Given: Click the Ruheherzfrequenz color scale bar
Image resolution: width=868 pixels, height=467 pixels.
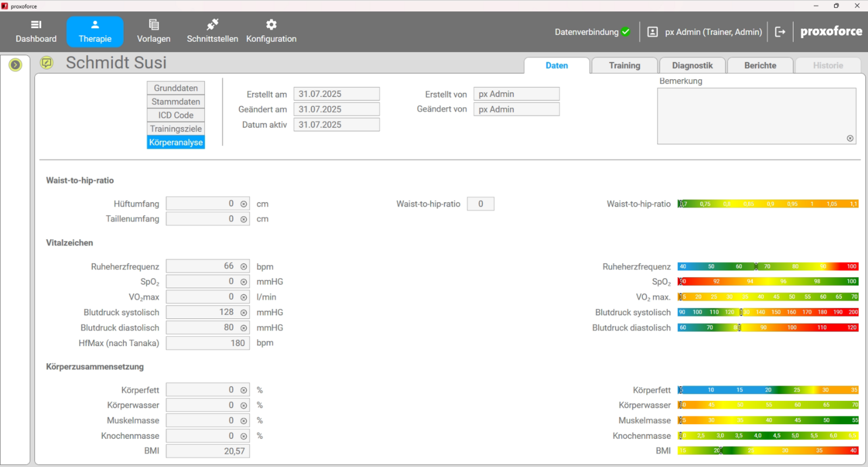Looking at the screenshot, I should (768, 266).
